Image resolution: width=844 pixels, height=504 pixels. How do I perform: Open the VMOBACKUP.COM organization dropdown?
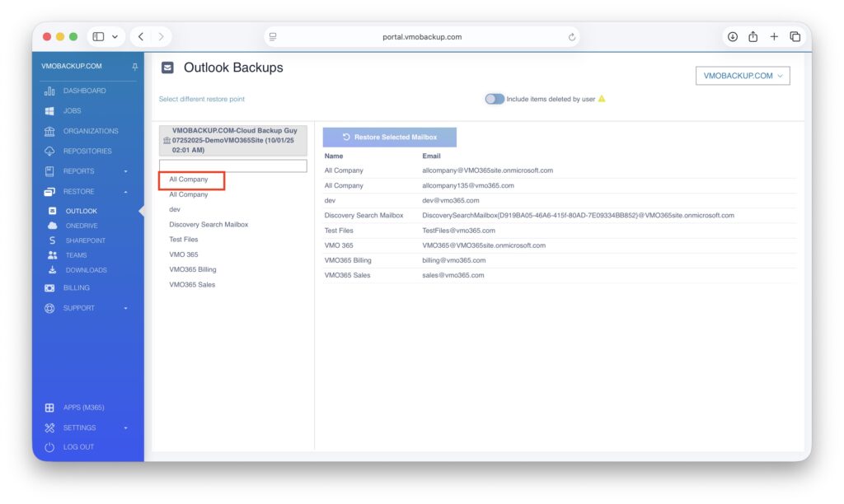(743, 76)
